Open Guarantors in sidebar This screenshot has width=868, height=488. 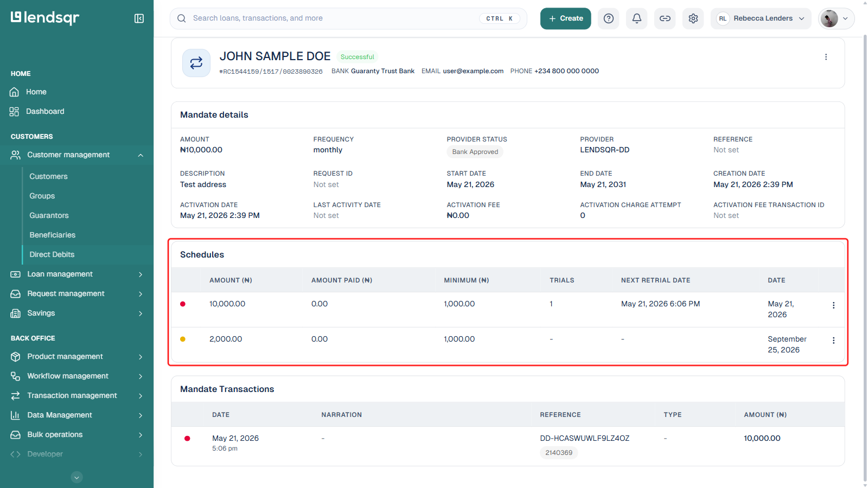tap(49, 216)
